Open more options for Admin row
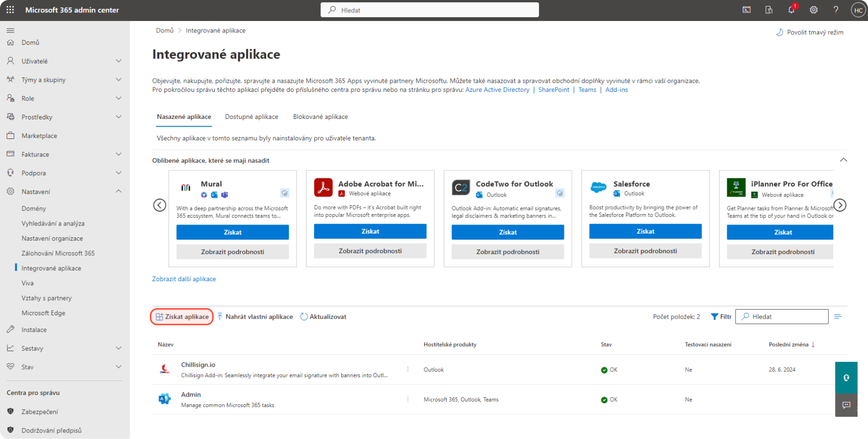This screenshot has height=439, width=868. 408,399
